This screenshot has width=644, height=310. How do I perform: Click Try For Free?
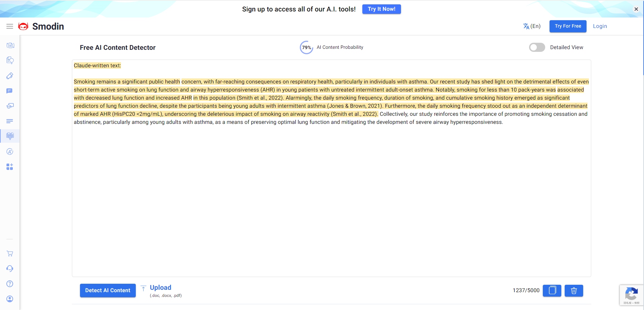click(568, 26)
